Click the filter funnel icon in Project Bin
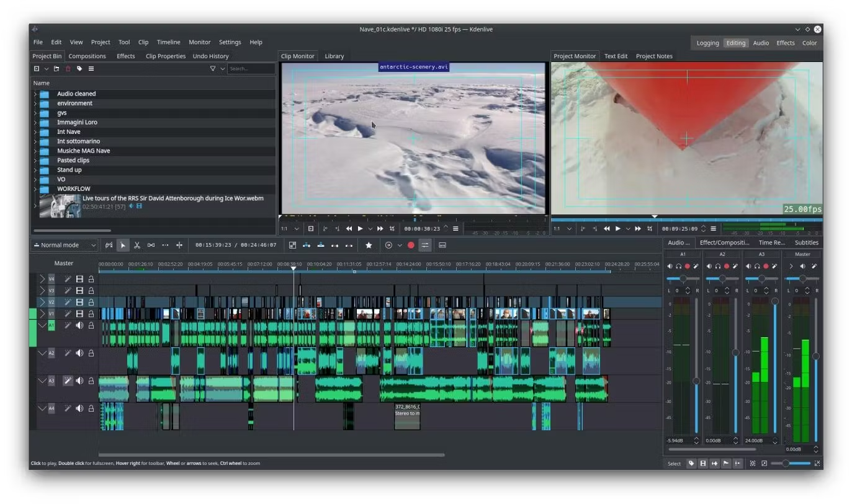The width and height of the screenshot is (852, 504). [x=213, y=69]
